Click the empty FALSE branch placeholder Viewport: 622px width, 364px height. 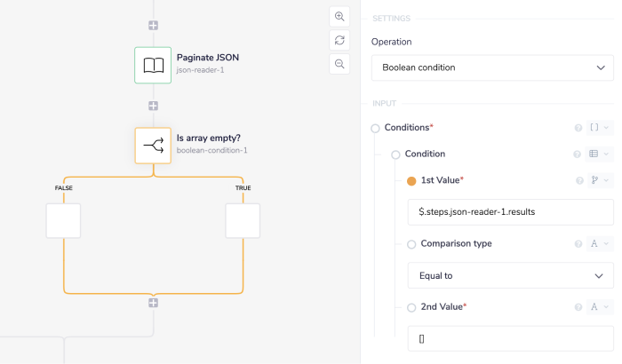[x=63, y=220]
